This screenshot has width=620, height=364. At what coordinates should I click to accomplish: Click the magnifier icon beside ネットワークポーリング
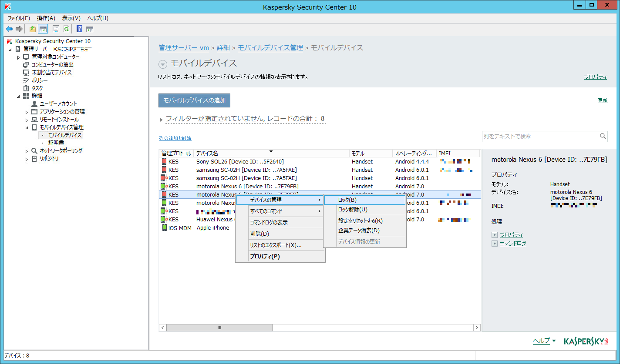point(34,151)
